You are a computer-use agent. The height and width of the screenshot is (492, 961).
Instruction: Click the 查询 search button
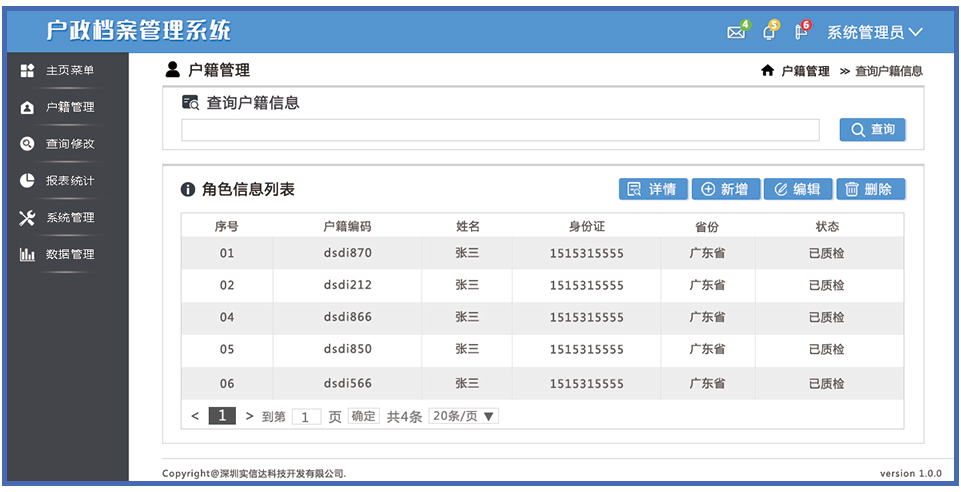tap(872, 130)
